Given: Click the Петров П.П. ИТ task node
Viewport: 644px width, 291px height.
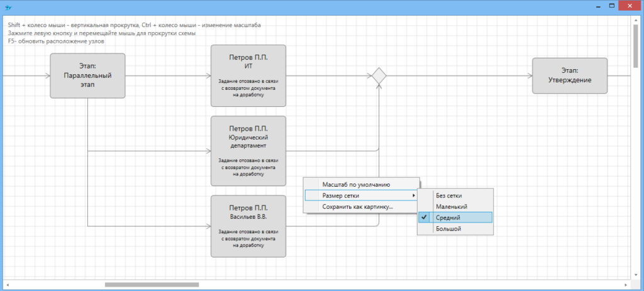Looking at the screenshot, I should click(x=248, y=76).
